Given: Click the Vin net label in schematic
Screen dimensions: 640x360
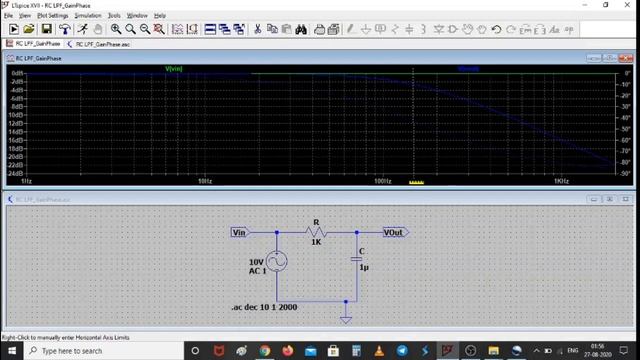Looking at the screenshot, I should [x=240, y=232].
